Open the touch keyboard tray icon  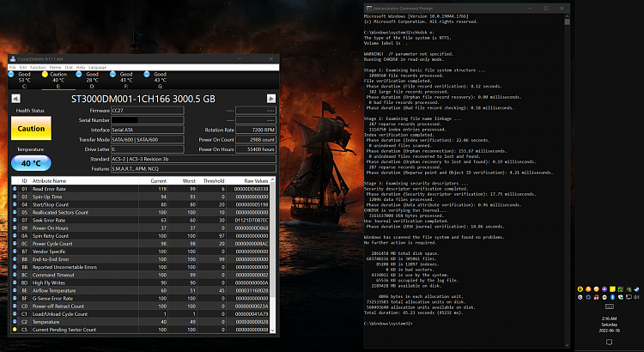pos(610,306)
